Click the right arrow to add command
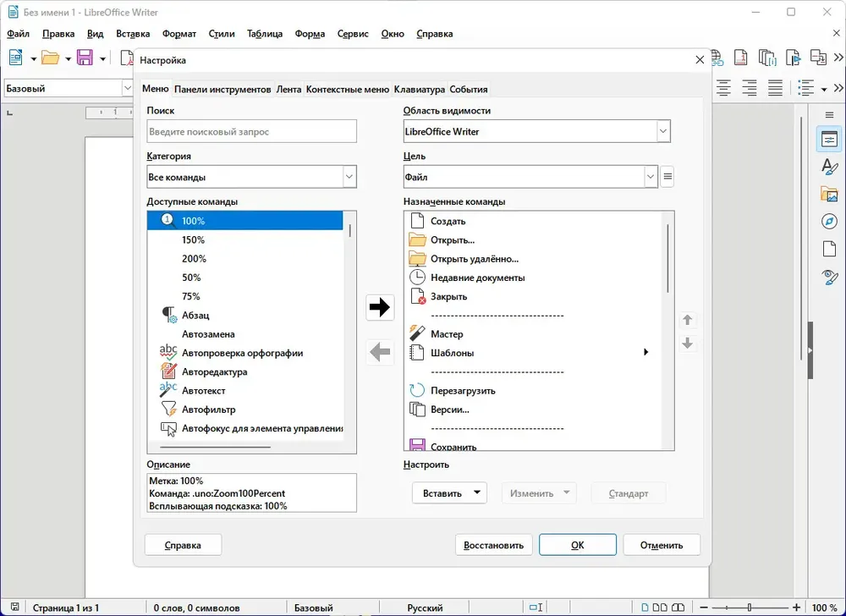846x616 pixels. click(380, 307)
